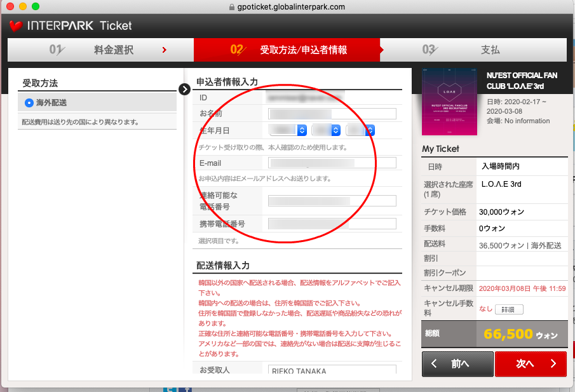Open the birth month dropdown
The image size is (575, 392).
point(326,130)
